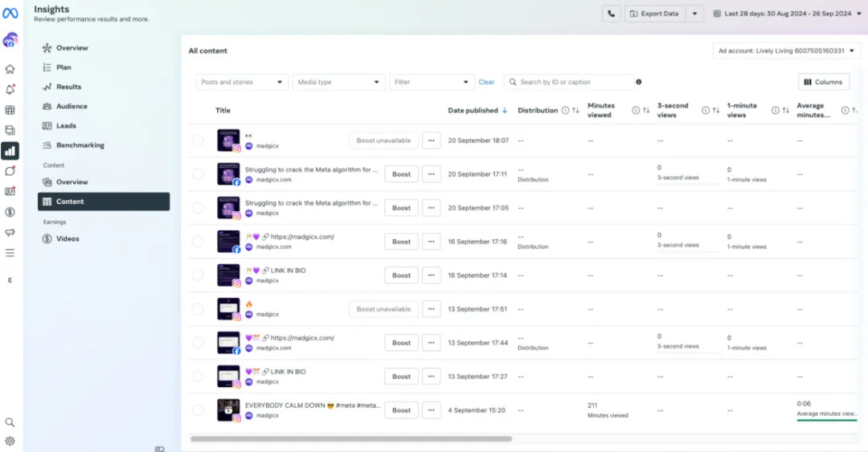868x452 pixels.
Task: Boost the 20 September 17:11 post
Action: coord(401,173)
